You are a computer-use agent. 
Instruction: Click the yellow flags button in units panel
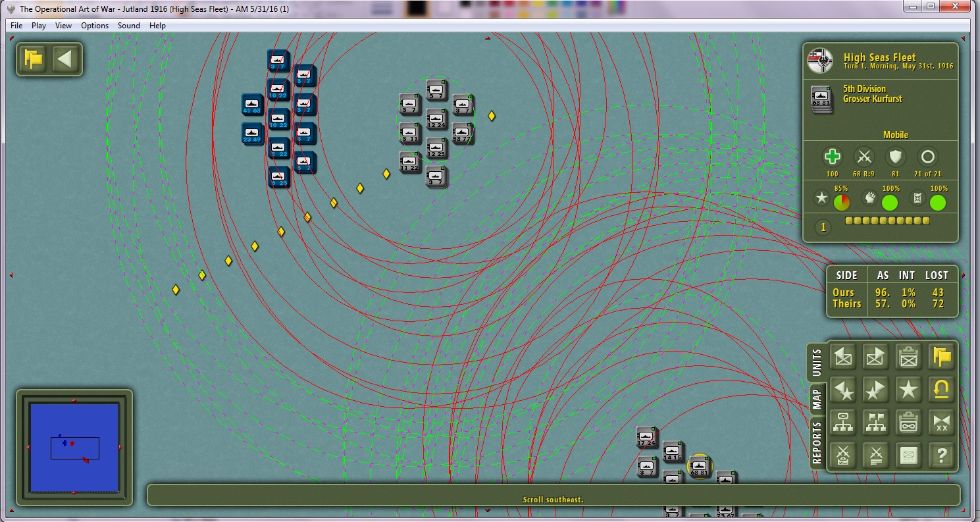coord(941,357)
